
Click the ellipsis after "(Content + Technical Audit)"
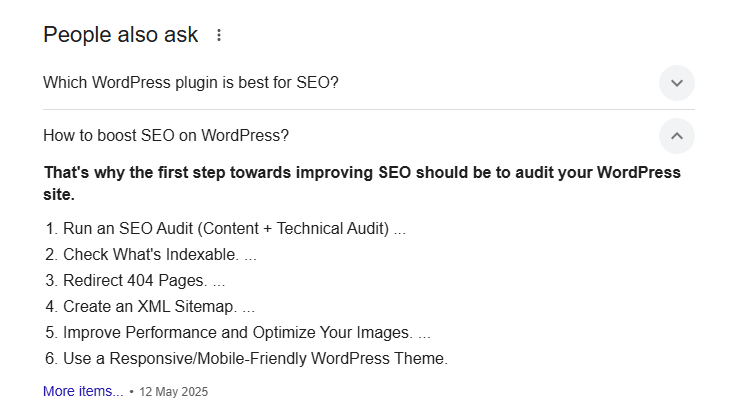400,230
